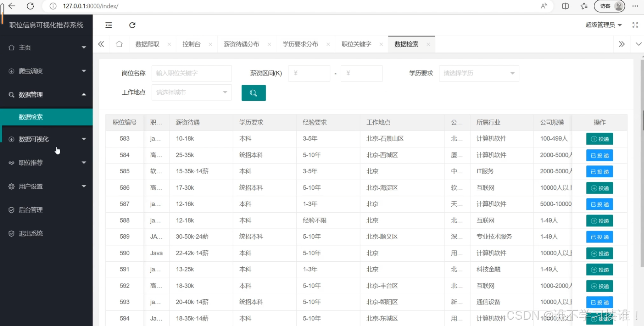The width and height of the screenshot is (644, 326).
Task: Click the green search button
Action: click(x=253, y=93)
